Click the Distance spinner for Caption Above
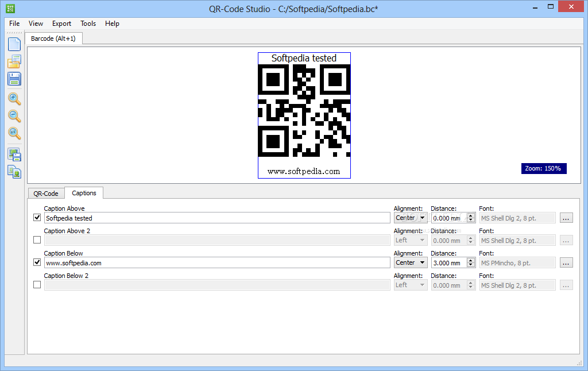588x371 pixels. point(453,218)
